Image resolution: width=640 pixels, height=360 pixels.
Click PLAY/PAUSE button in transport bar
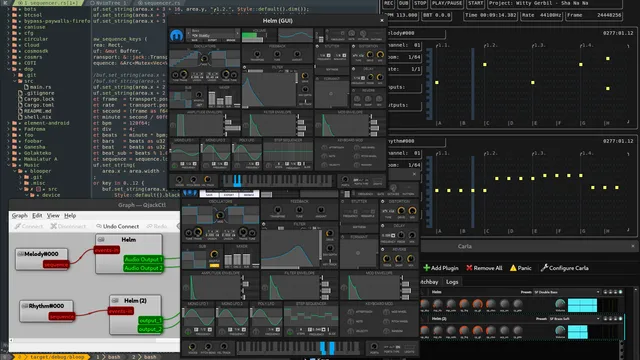pyautogui.click(x=447, y=3)
